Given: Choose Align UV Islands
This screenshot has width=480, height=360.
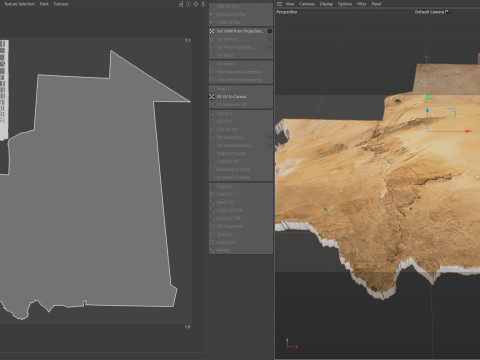Looking at the screenshot, I should tap(240, 153).
